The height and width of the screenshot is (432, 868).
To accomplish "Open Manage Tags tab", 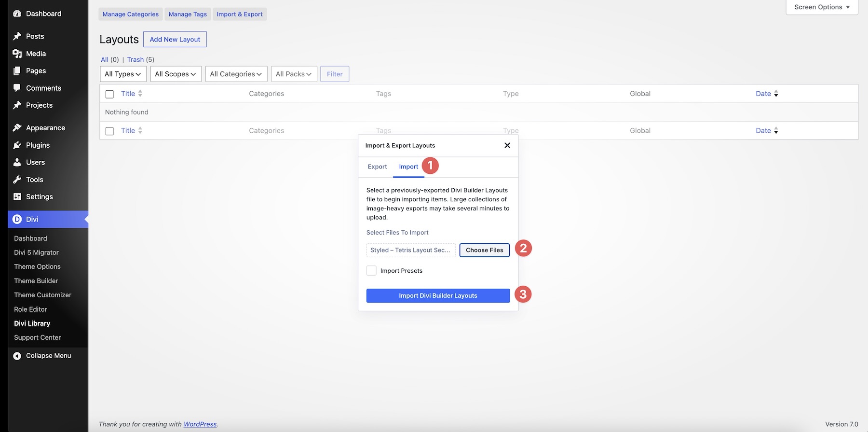I will point(188,14).
